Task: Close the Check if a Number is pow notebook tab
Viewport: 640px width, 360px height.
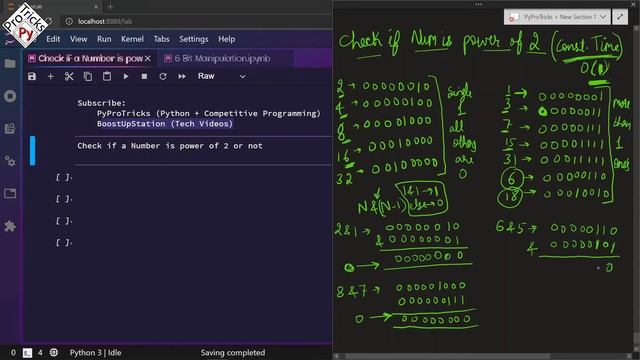Action: pos(148,59)
